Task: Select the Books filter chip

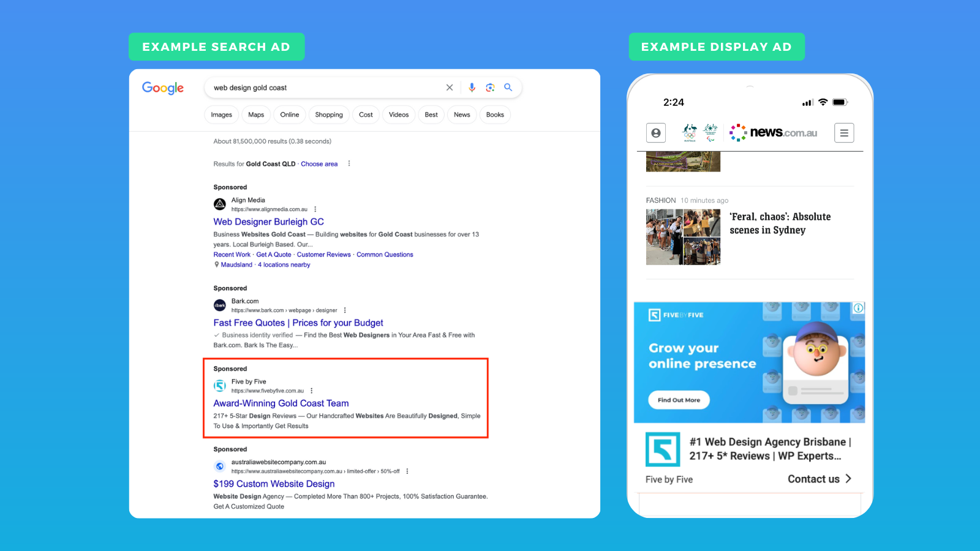Action: tap(495, 114)
